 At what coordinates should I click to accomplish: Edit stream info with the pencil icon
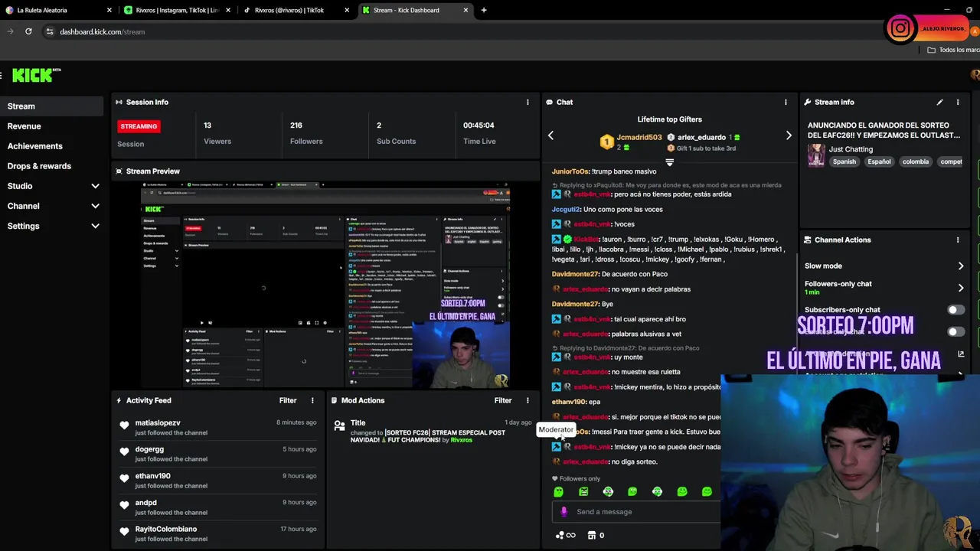tap(939, 102)
